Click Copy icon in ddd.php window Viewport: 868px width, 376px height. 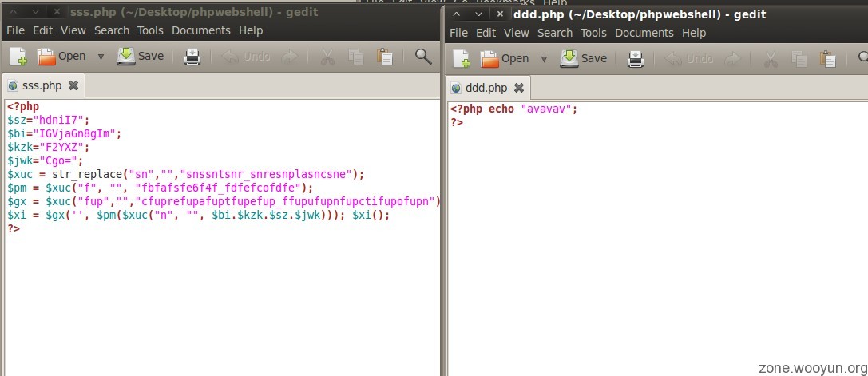(799, 59)
